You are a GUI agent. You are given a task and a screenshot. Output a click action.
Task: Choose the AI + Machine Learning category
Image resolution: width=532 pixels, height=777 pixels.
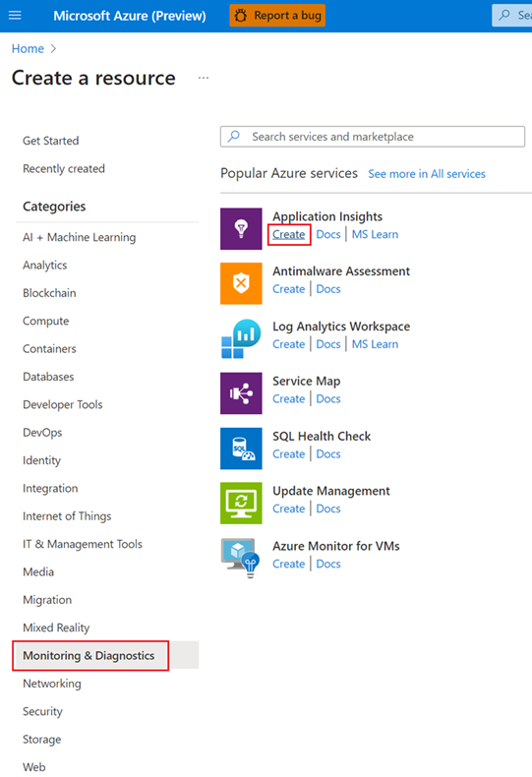coord(80,237)
